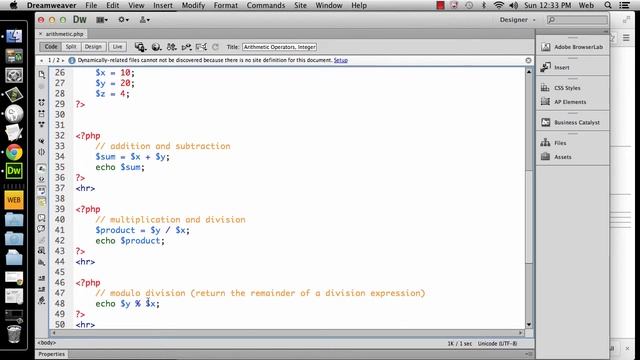Click in the document Title field
This screenshot has height=360, width=640.
[x=280, y=47]
